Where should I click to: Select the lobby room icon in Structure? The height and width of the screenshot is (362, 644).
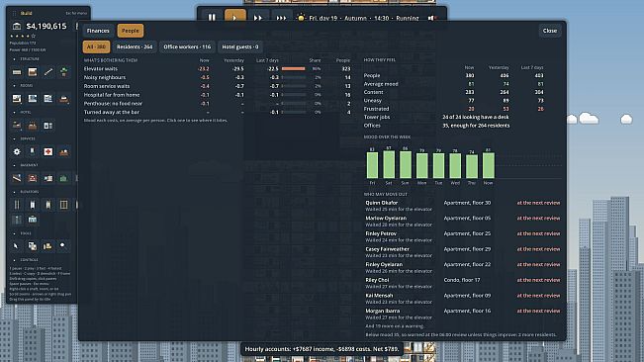click(33, 72)
